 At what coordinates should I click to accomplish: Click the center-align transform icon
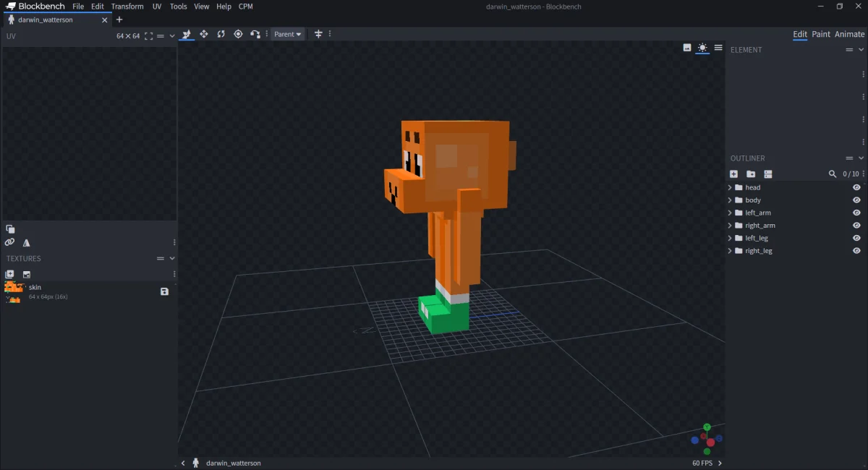point(318,34)
